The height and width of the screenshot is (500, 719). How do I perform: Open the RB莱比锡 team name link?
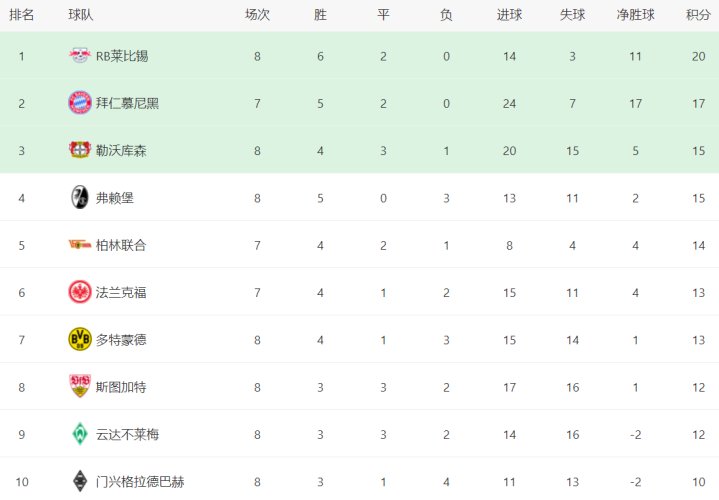coord(122,56)
